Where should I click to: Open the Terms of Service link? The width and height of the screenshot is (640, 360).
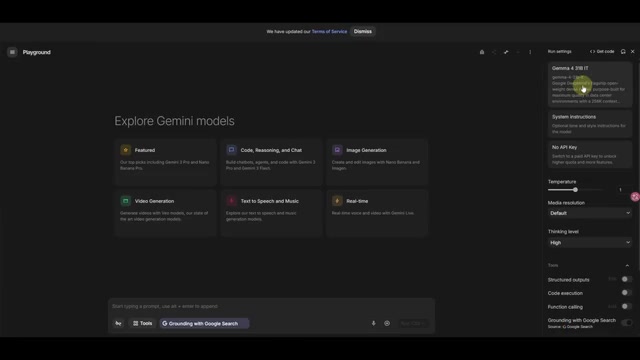click(329, 31)
